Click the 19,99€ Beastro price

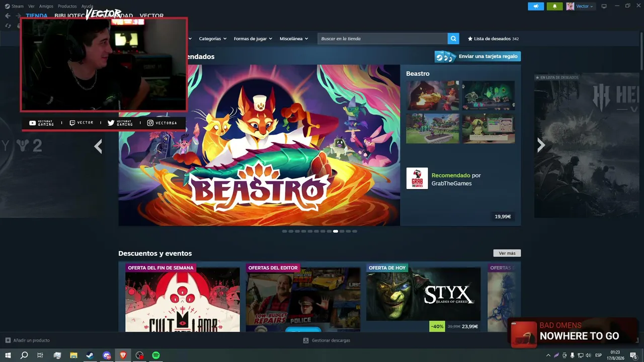pyautogui.click(x=503, y=217)
